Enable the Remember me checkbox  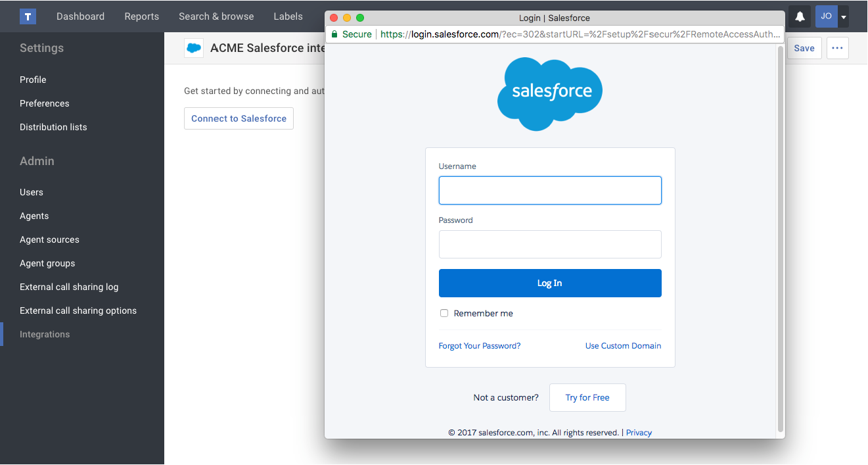click(x=444, y=313)
